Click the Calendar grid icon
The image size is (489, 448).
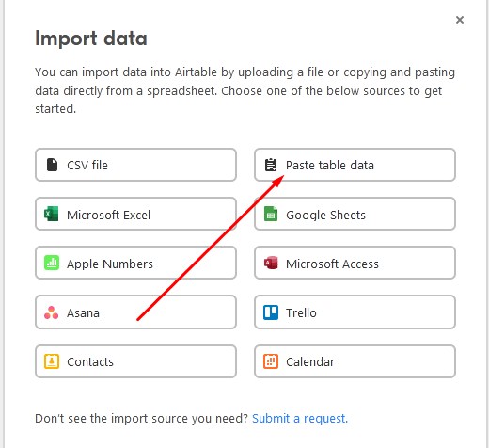(x=271, y=361)
